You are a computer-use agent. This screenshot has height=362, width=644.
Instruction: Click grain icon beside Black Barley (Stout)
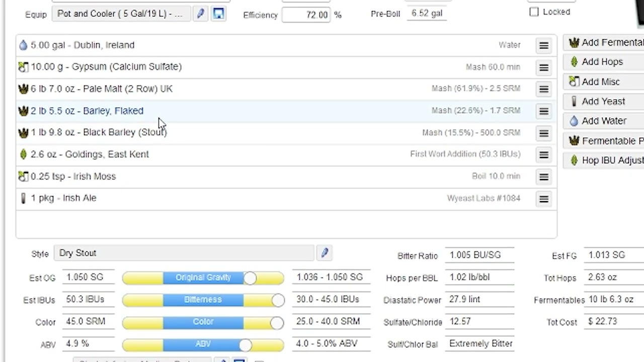coord(23,133)
